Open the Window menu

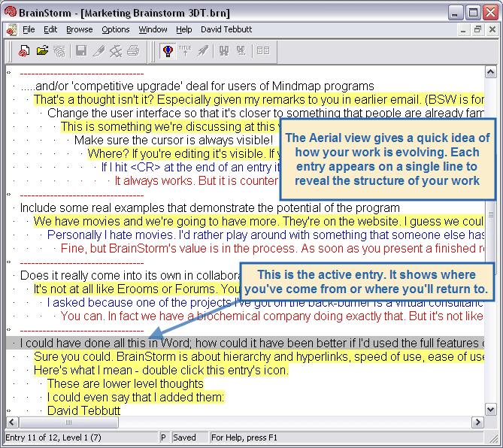tap(153, 30)
